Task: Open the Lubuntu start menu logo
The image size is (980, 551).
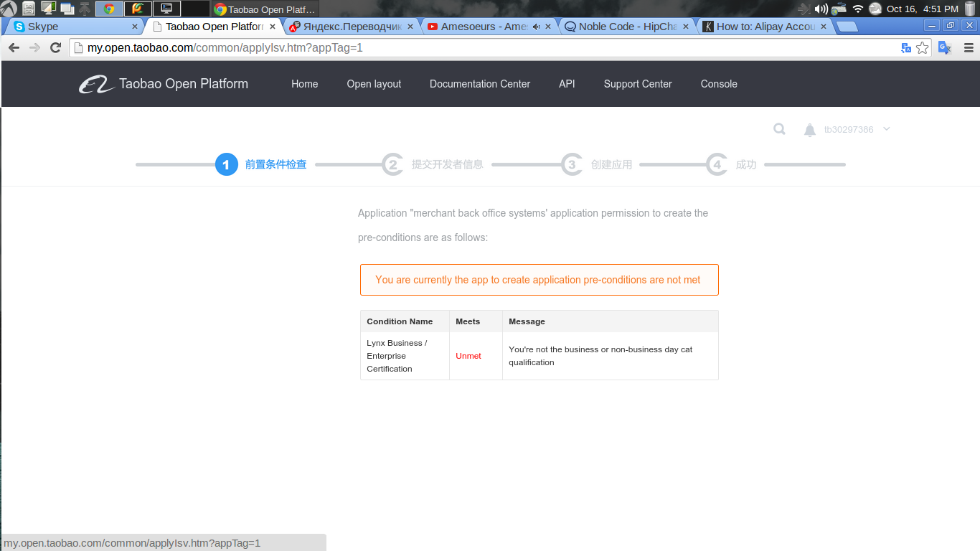Action: pos(9,9)
